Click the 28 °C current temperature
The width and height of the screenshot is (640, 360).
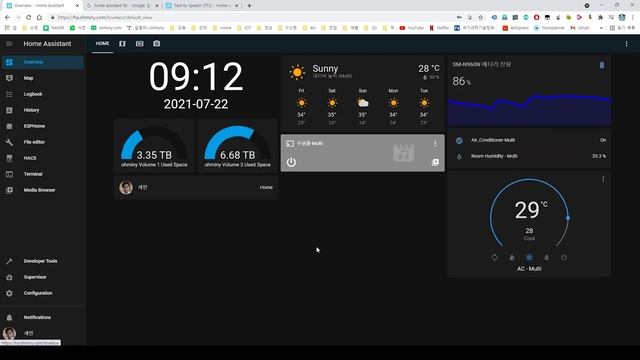click(x=429, y=69)
